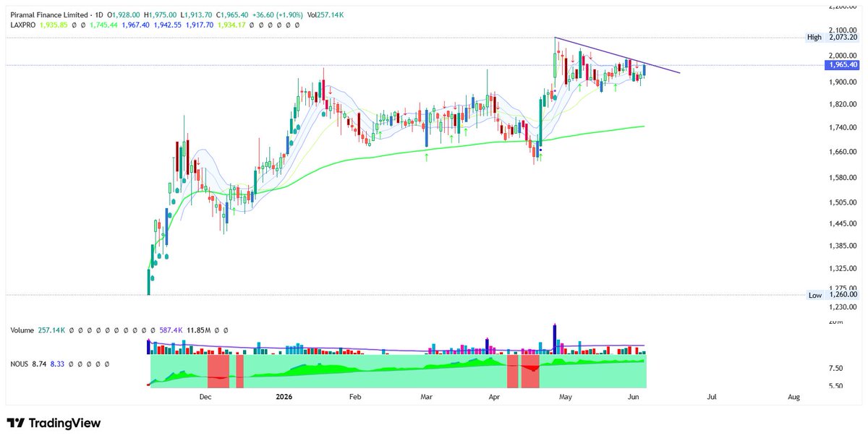Image resolution: width=868 pixels, height=441 pixels.
Task: Click the Piramal Finance Limited symbol title
Action: tap(51, 14)
